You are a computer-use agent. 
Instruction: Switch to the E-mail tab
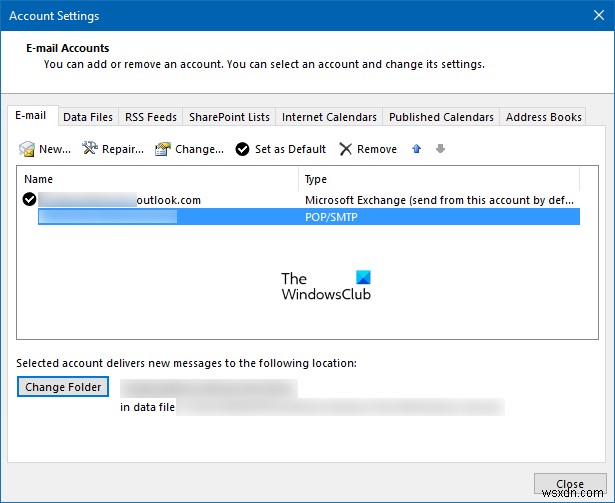point(31,116)
